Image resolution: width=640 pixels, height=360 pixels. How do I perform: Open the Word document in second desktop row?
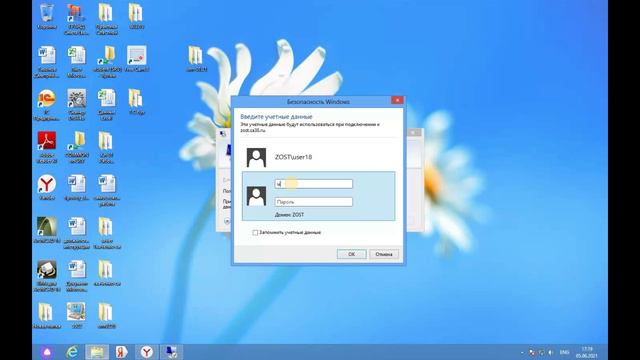coord(47,61)
